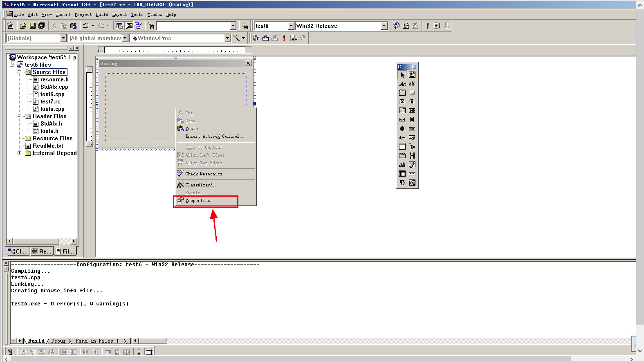The width and height of the screenshot is (644, 361).
Task: Switch to ResourceView workspace tab
Action: pos(42,251)
